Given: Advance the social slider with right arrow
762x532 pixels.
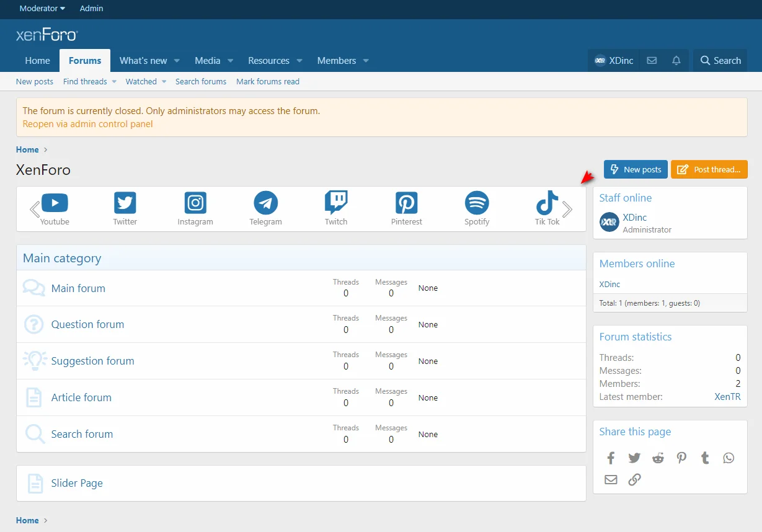Looking at the screenshot, I should coord(567,210).
